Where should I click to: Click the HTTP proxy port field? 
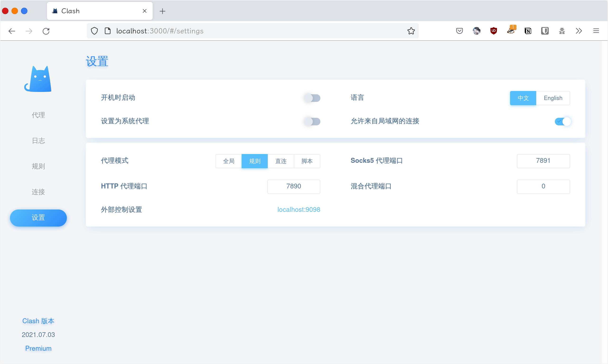coord(294,187)
